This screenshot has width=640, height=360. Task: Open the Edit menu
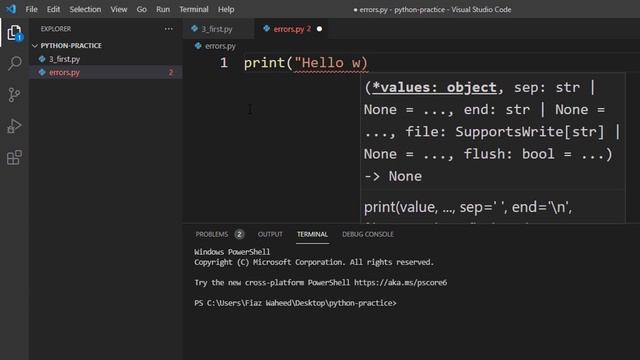pos(53,9)
